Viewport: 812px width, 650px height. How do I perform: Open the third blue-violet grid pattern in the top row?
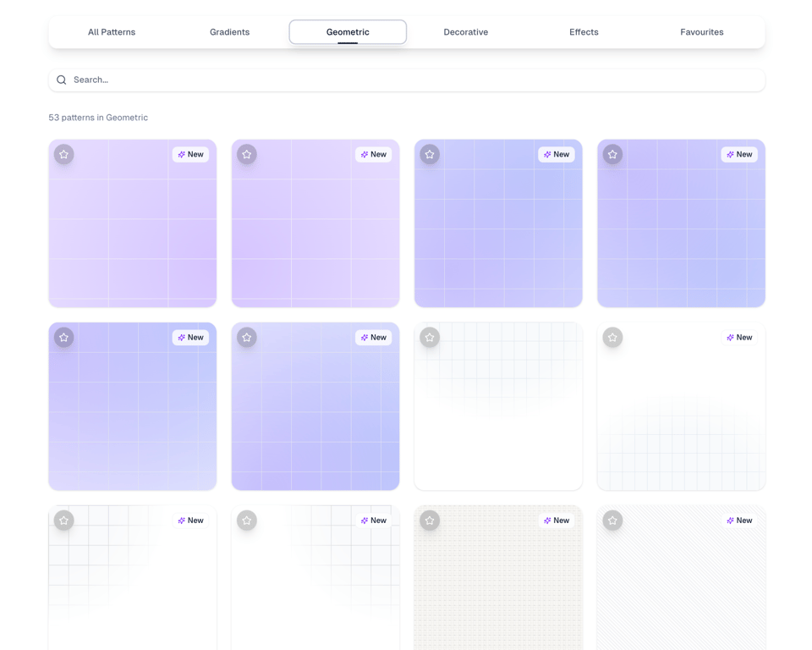[x=498, y=233]
